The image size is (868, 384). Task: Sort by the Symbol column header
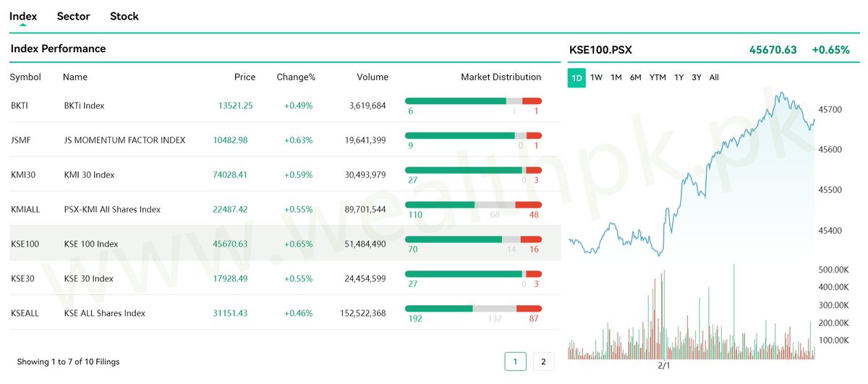coord(25,77)
